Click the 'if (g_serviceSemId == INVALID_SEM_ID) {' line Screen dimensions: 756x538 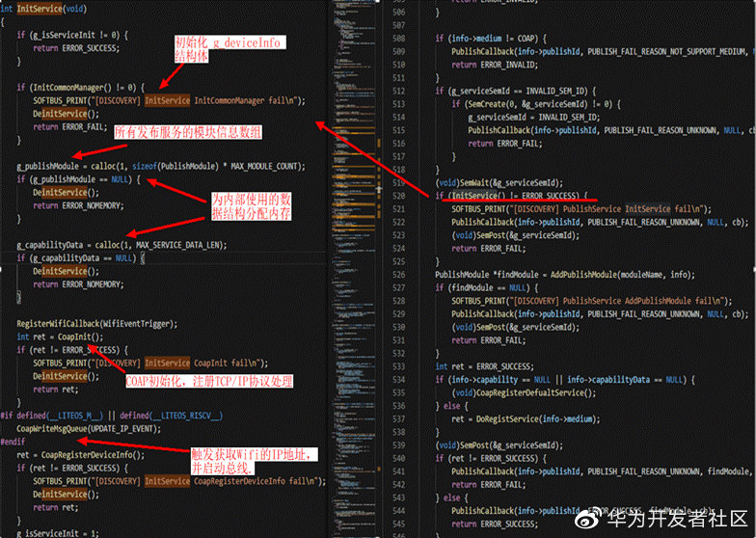tap(516, 91)
